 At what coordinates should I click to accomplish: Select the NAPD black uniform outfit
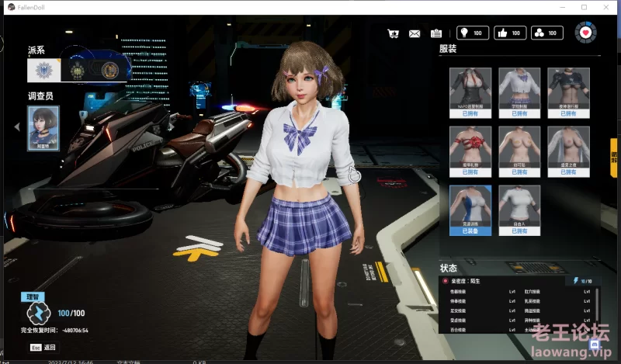coord(470,92)
